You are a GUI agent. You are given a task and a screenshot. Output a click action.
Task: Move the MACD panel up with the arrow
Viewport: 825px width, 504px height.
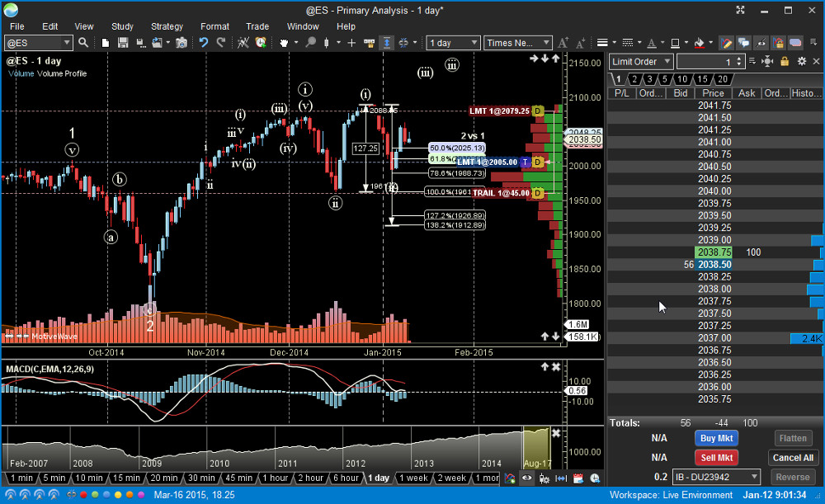point(544,367)
